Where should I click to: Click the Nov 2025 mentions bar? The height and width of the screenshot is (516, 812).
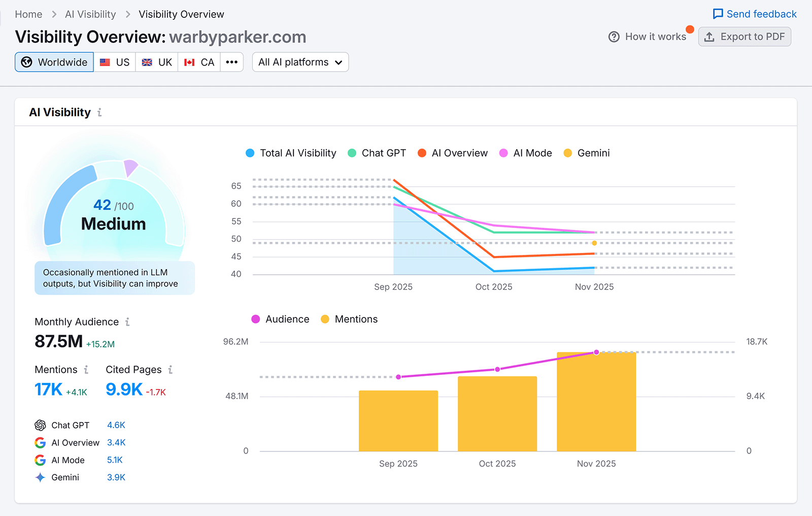596,401
